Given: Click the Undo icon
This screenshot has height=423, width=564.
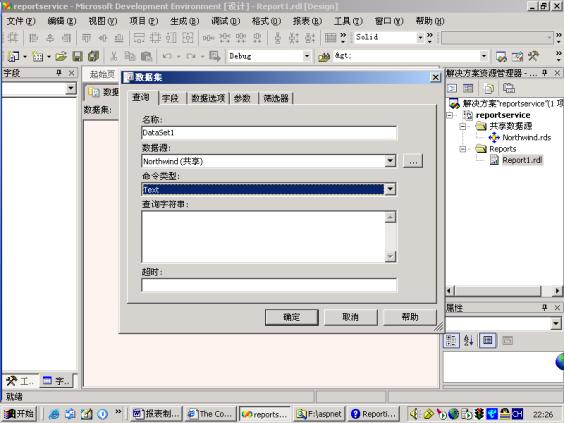Looking at the screenshot, I should point(167,56).
